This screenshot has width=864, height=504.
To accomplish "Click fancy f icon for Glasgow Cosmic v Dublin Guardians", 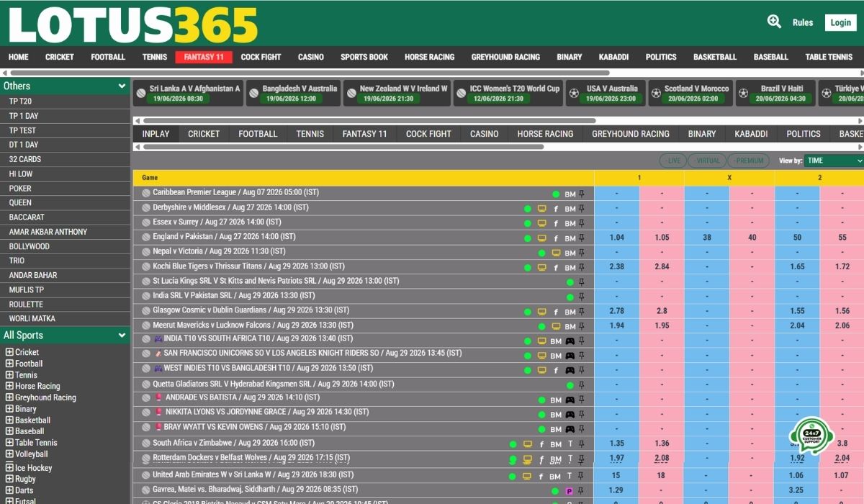I will click(x=555, y=312).
